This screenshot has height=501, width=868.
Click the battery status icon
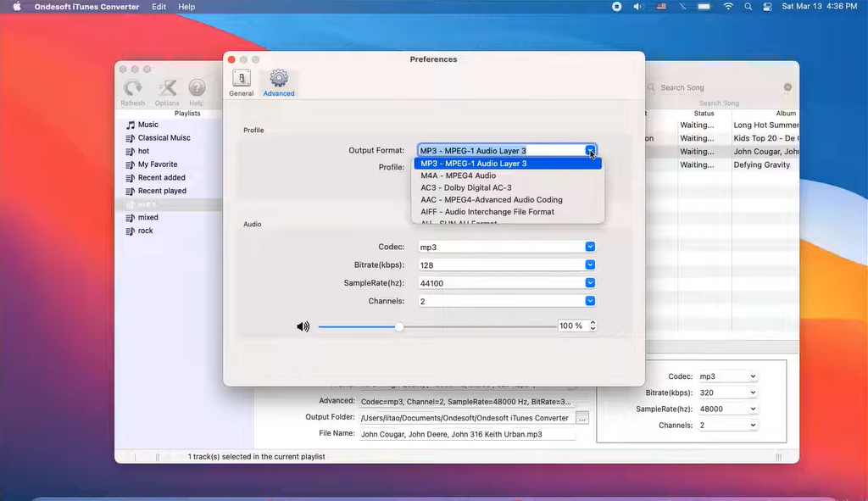[x=704, y=7]
